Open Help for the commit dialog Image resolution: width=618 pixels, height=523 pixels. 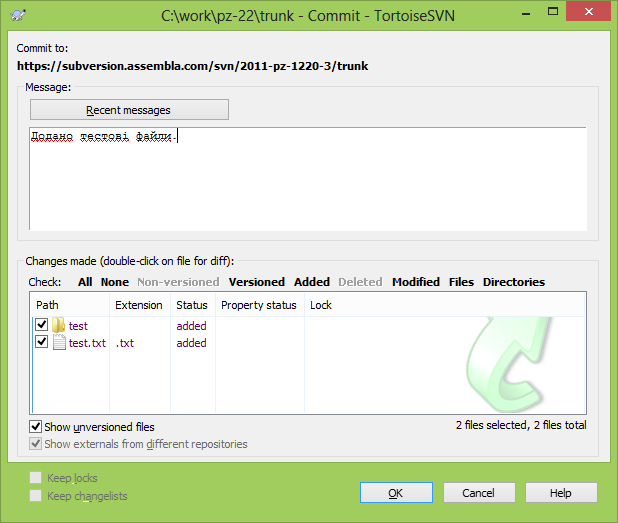pos(561,493)
